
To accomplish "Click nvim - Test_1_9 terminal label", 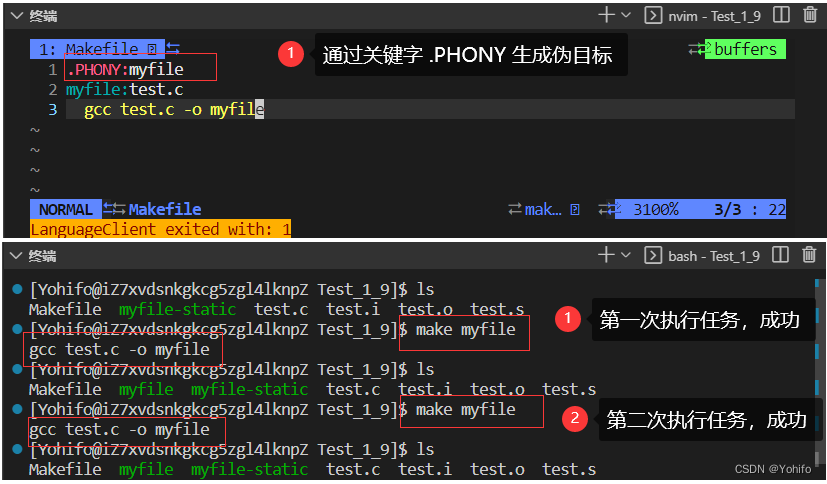I will coord(715,16).
